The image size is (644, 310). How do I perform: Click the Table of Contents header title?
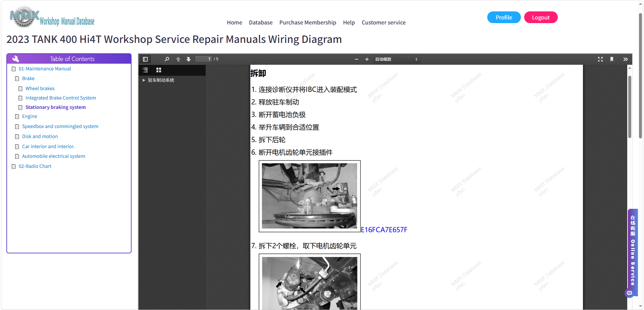[72, 59]
